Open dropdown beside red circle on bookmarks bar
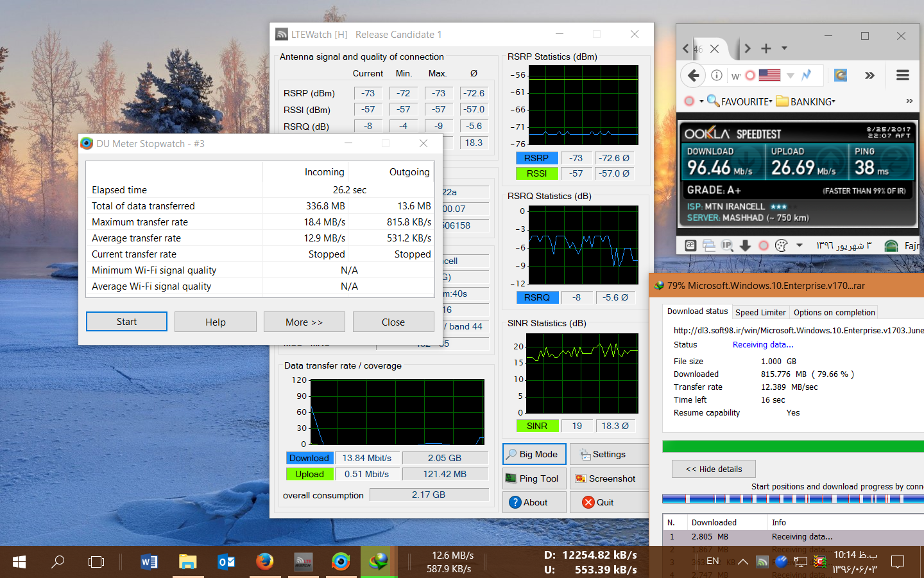The image size is (924, 578). pos(701,101)
